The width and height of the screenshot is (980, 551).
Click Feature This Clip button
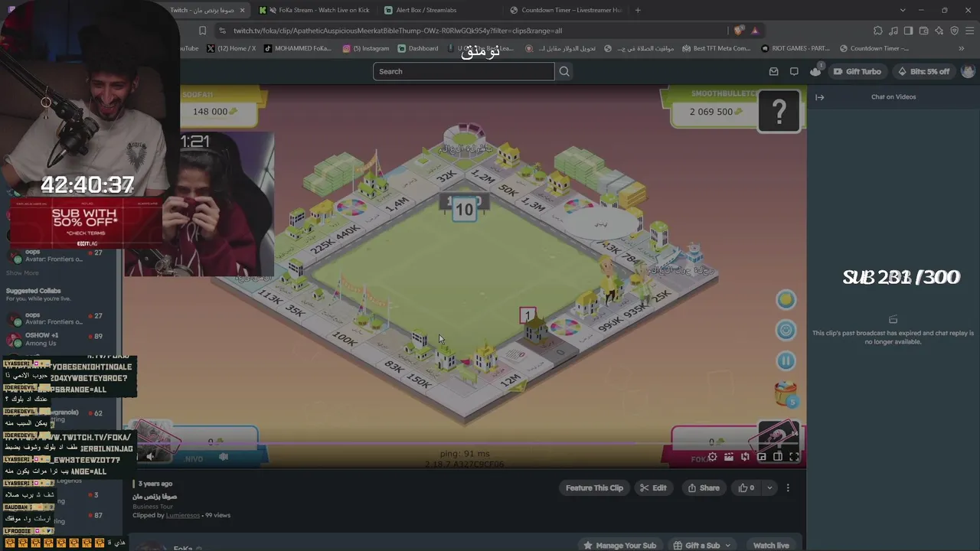(594, 487)
